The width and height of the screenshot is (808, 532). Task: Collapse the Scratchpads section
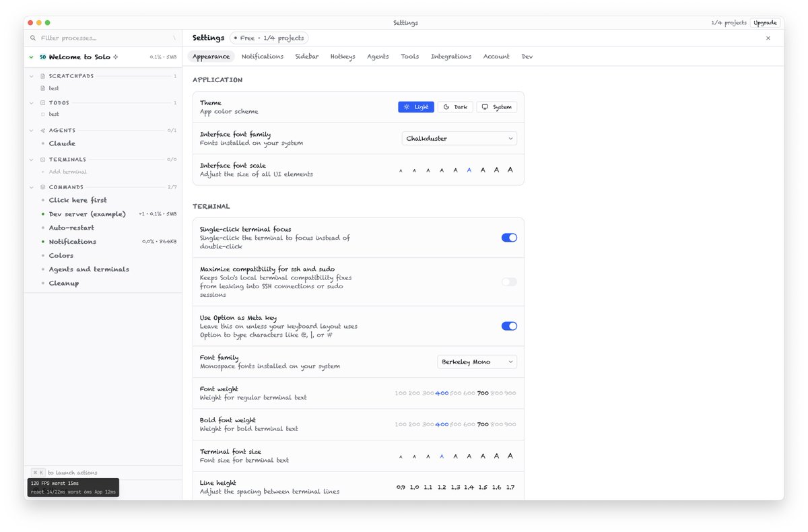pyautogui.click(x=32, y=76)
